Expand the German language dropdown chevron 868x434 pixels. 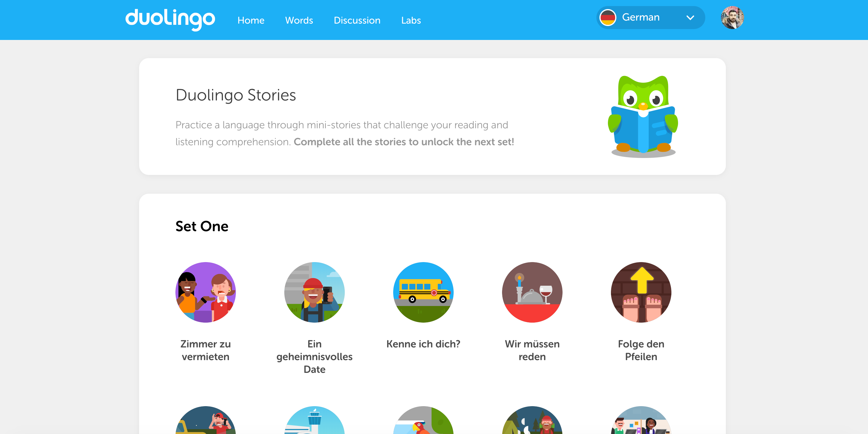tap(690, 18)
